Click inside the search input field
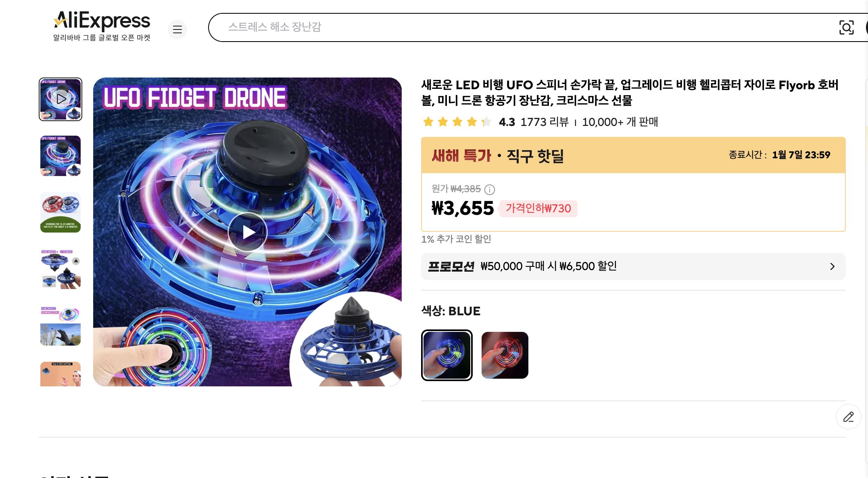Screen dimensions: 868x478 click(403, 27)
